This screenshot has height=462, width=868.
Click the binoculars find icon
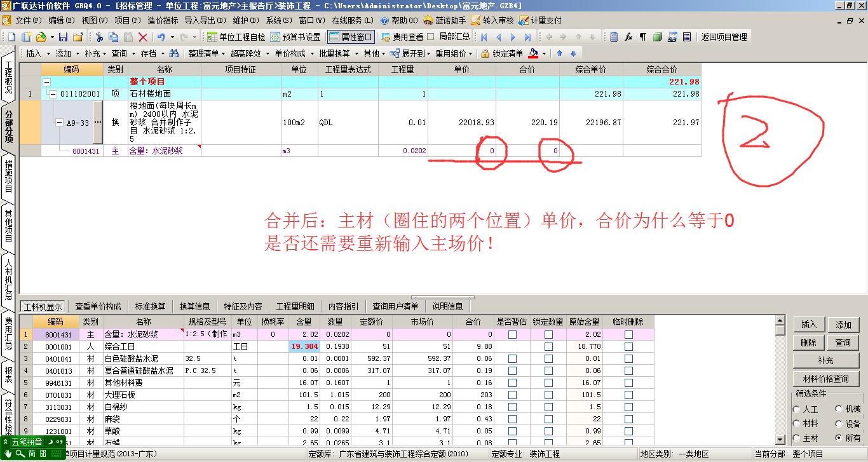coord(173,53)
